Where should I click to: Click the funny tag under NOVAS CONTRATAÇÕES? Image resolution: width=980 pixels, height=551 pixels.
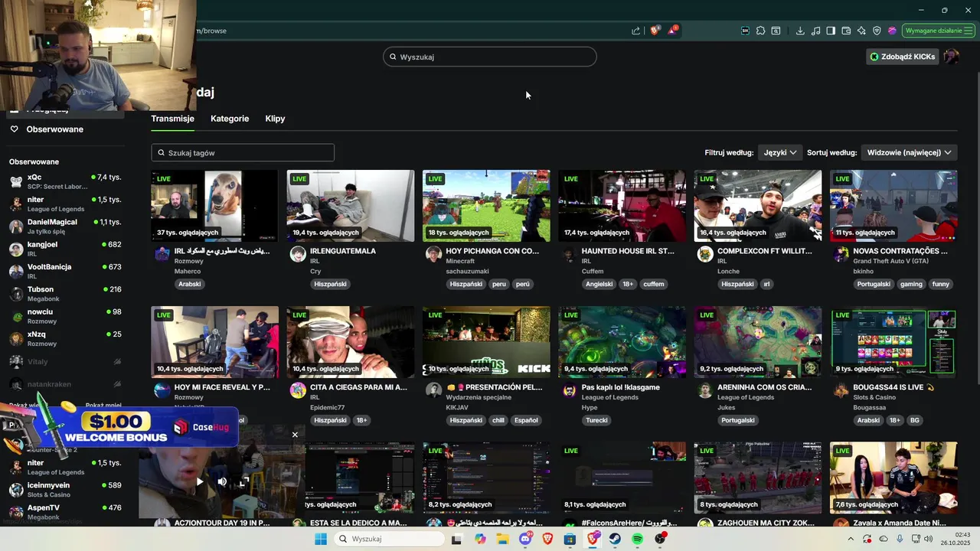point(941,284)
